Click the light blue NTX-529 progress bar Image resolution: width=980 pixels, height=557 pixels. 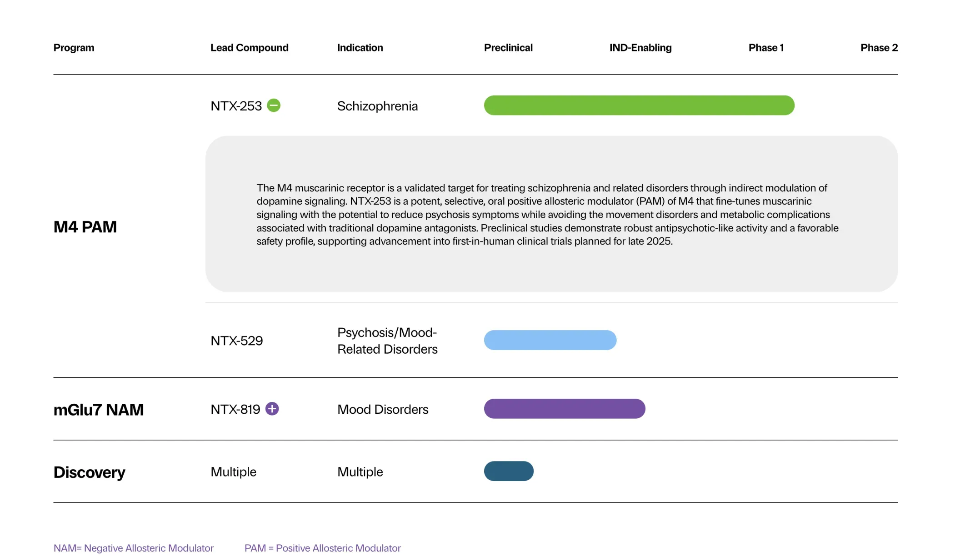point(550,340)
